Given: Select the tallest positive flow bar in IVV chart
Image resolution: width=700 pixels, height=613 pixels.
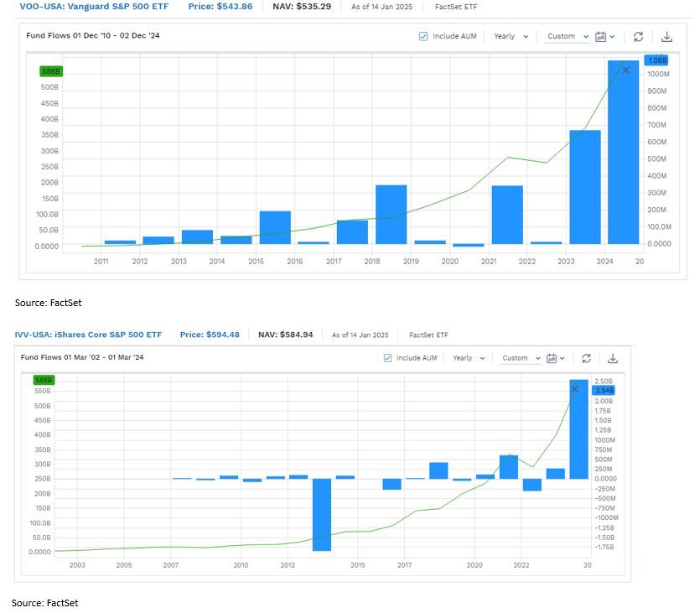Looking at the screenshot, I should click(579, 429).
